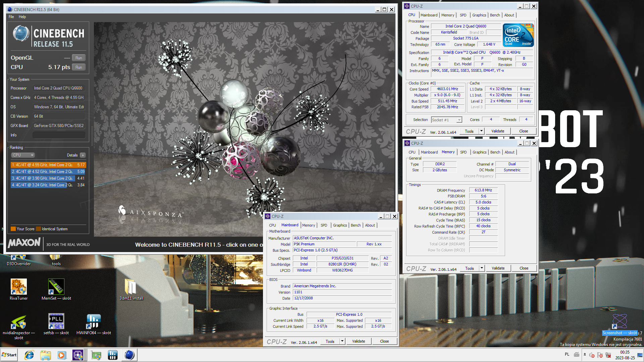Click the green graphics card taskbar icon

96,355
